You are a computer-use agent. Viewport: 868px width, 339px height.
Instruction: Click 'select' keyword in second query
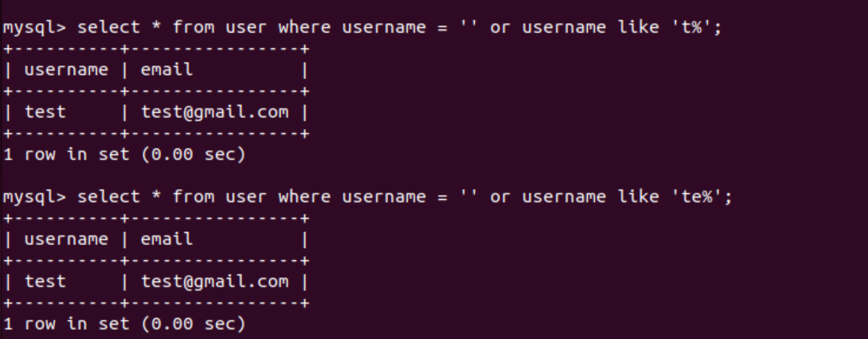[108, 197]
